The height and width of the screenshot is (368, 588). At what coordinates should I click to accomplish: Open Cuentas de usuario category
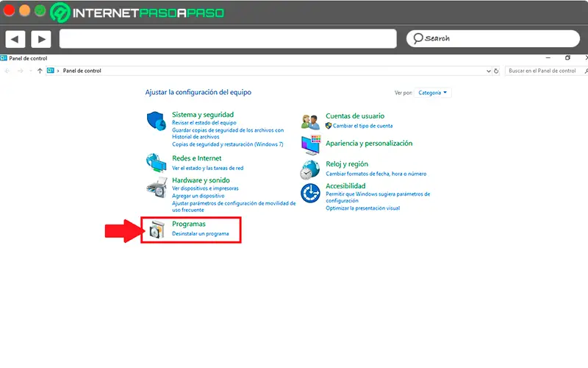pyautogui.click(x=355, y=116)
